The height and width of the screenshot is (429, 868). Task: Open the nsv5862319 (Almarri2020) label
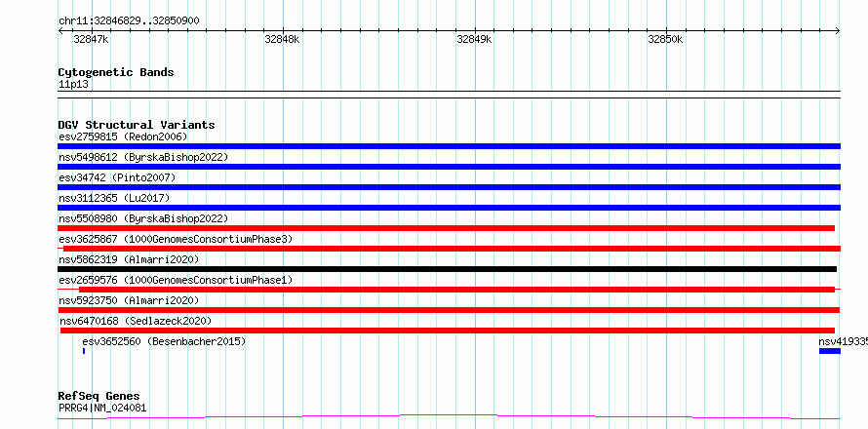pyautogui.click(x=129, y=259)
